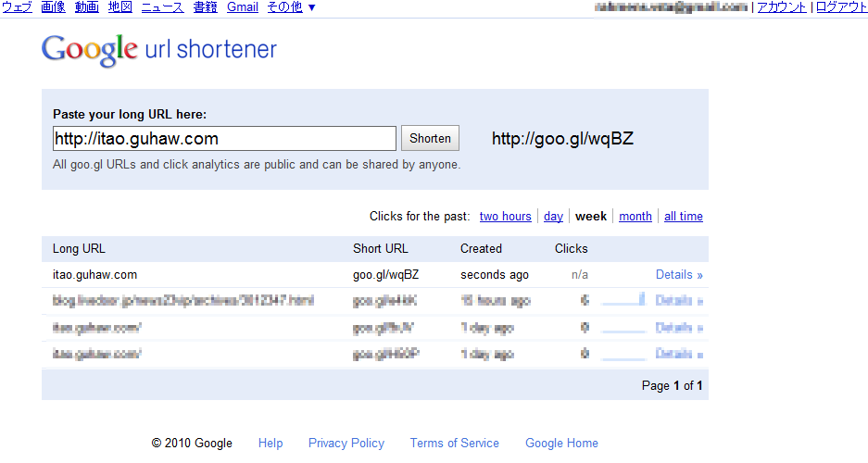
Task: Click the ログアウト link
Action: (x=841, y=7)
